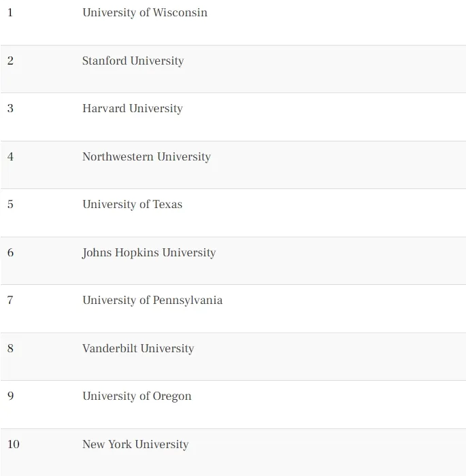Select rank number 5 in the table

tap(10, 205)
